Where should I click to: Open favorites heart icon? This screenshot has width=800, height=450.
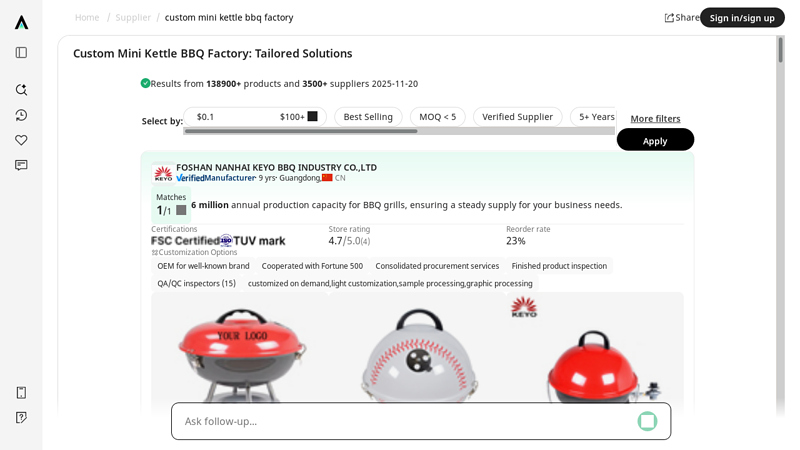(21, 140)
